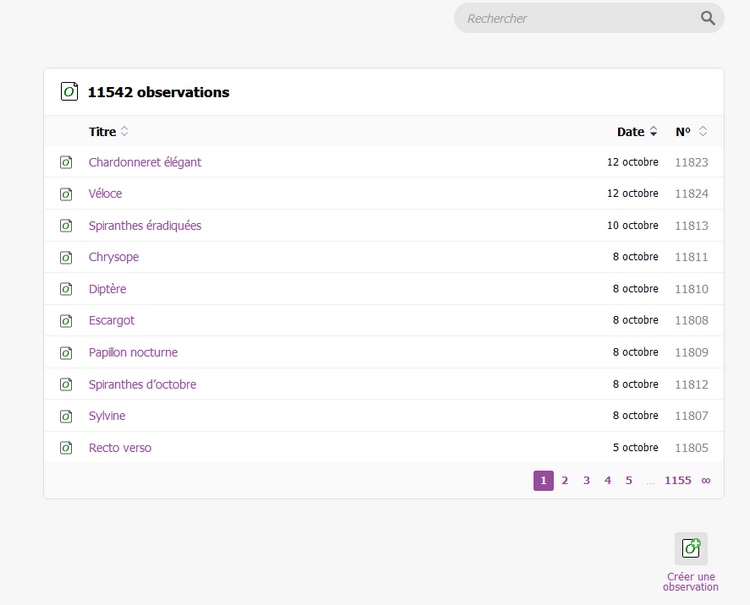
Task: Click the icon beside Véloce
Action: click(x=66, y=194)
